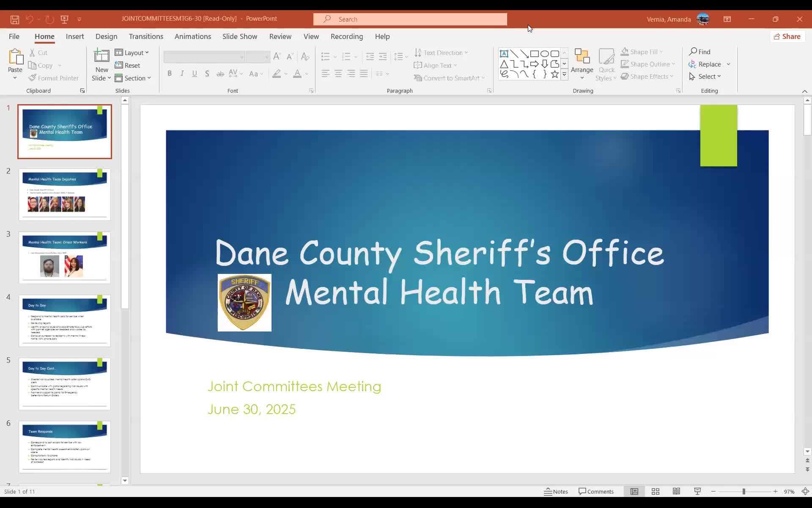Image resolution: width=812 pixels, height=508 pixels.
Task: Clear all formatting with the eraser icon
Action: (x=305, y=56)
